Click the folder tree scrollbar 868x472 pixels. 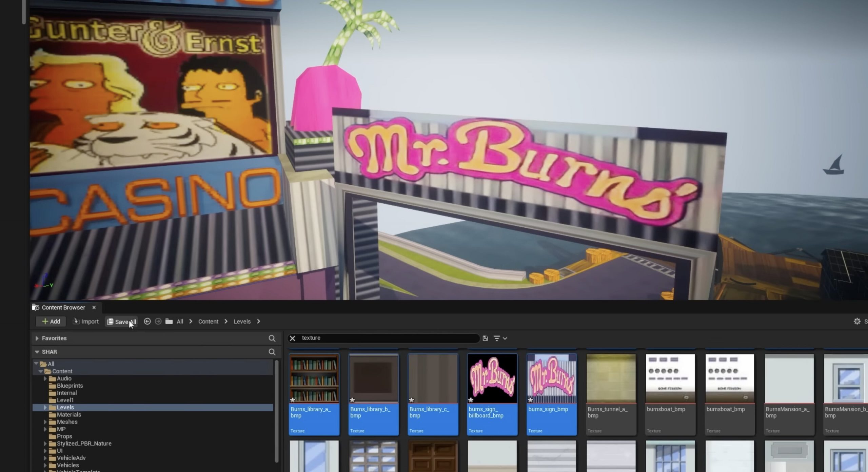(x=277, y=411)
